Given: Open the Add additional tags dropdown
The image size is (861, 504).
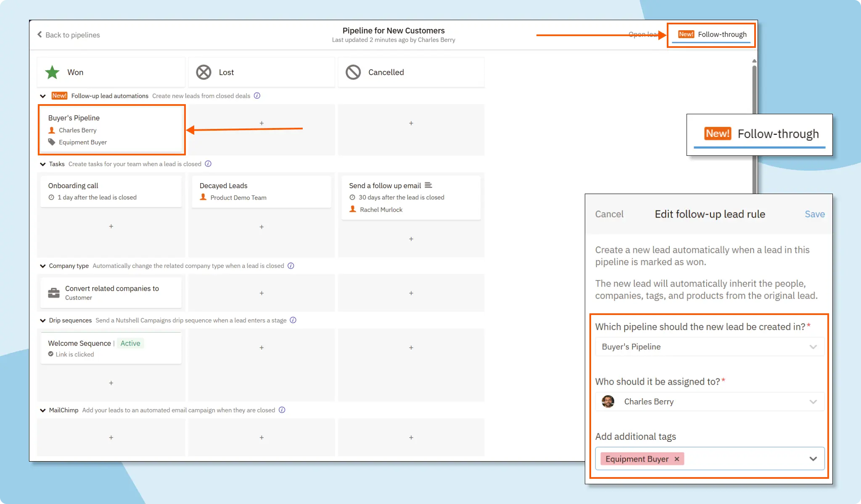Looking at the screenshot, I should [x=812, y=458].
